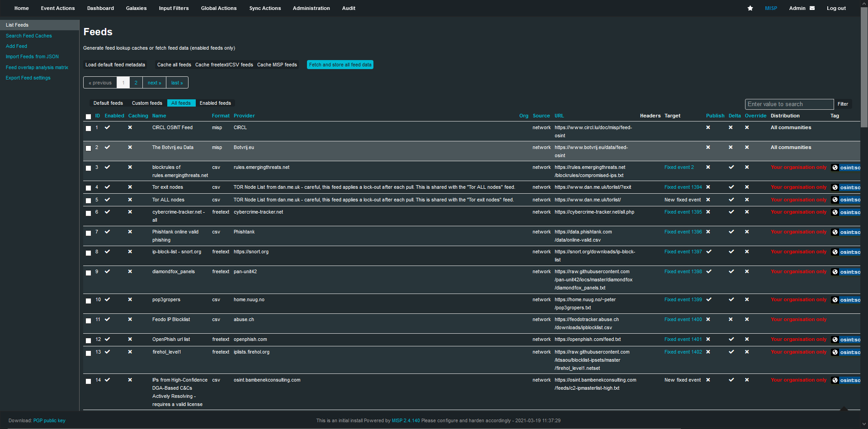Viewport: 868px width, 429px height.
Task: Click delta checkmark for blockrules feed
Action: 731,167
